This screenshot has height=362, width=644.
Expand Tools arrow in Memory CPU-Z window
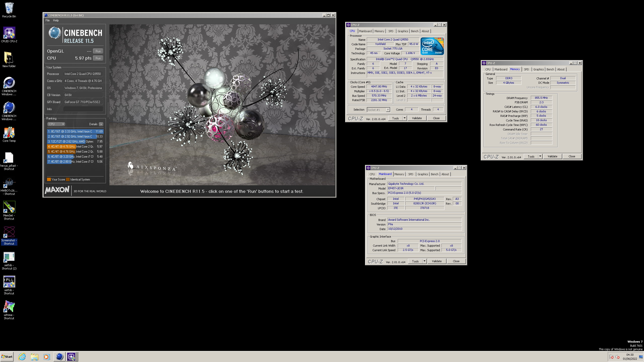540,156
